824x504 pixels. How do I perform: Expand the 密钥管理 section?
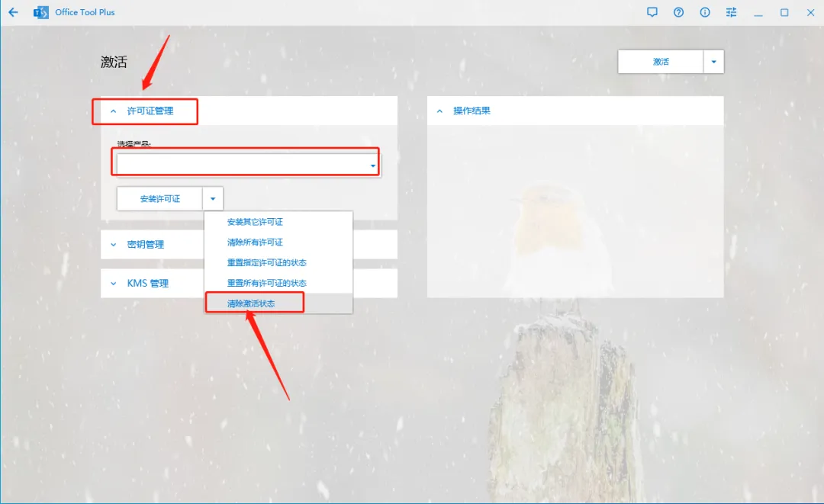tap(249, 244)
